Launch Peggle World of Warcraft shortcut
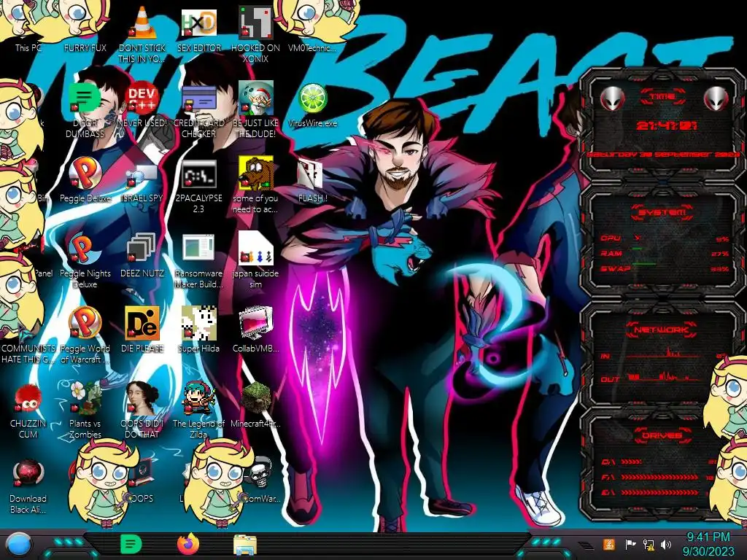The width and height of the screenshot is (747, 560). 85,323
